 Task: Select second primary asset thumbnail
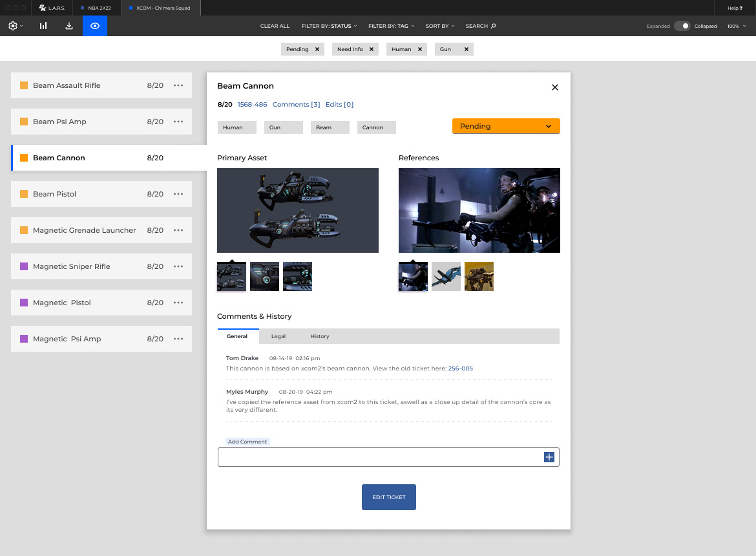coord(265,276)
